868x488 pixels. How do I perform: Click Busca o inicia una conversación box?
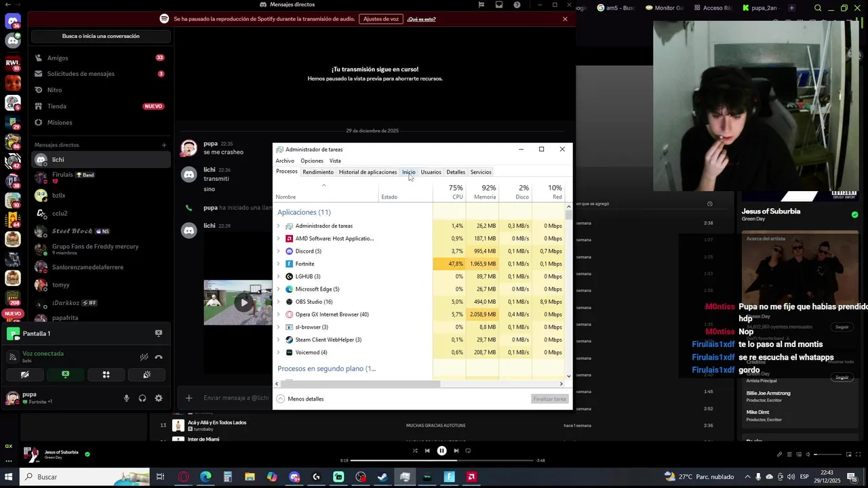click(x=100, y=36)
